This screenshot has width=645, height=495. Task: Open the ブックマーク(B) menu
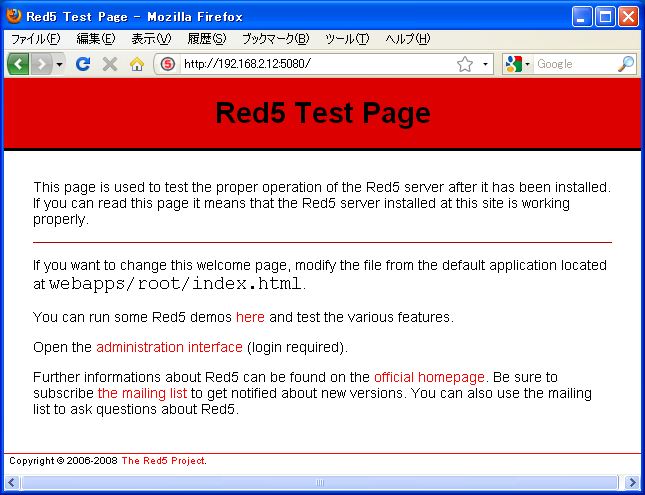[x=275, y=39]
